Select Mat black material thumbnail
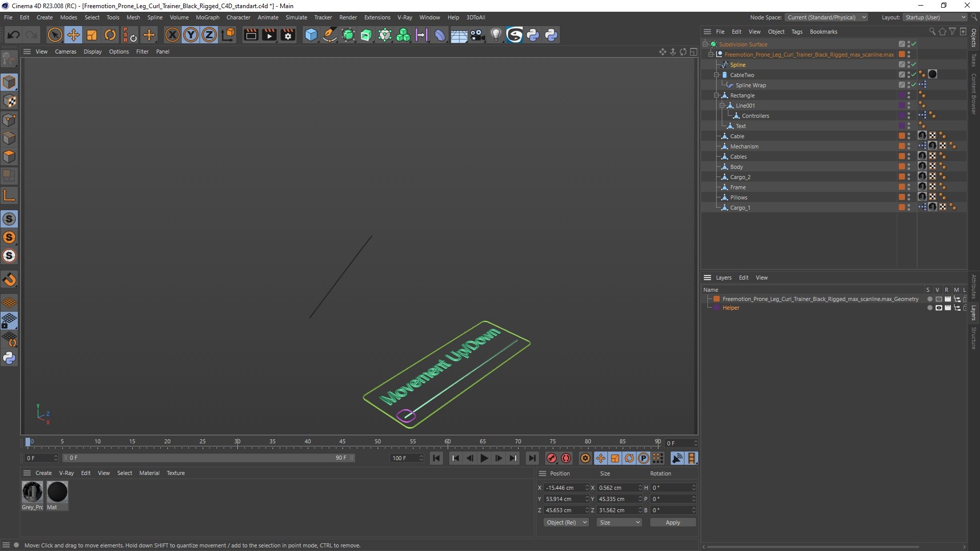980x551 pixels. tap(57, 492)
